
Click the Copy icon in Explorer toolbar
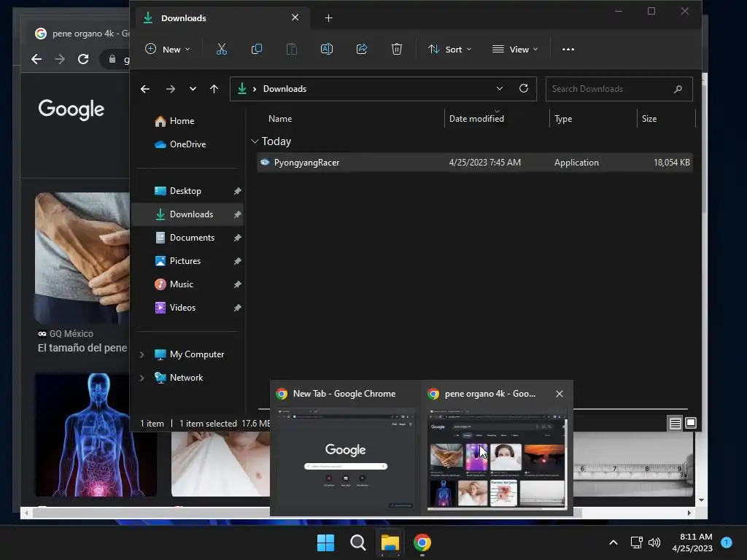tap(256, 49)
